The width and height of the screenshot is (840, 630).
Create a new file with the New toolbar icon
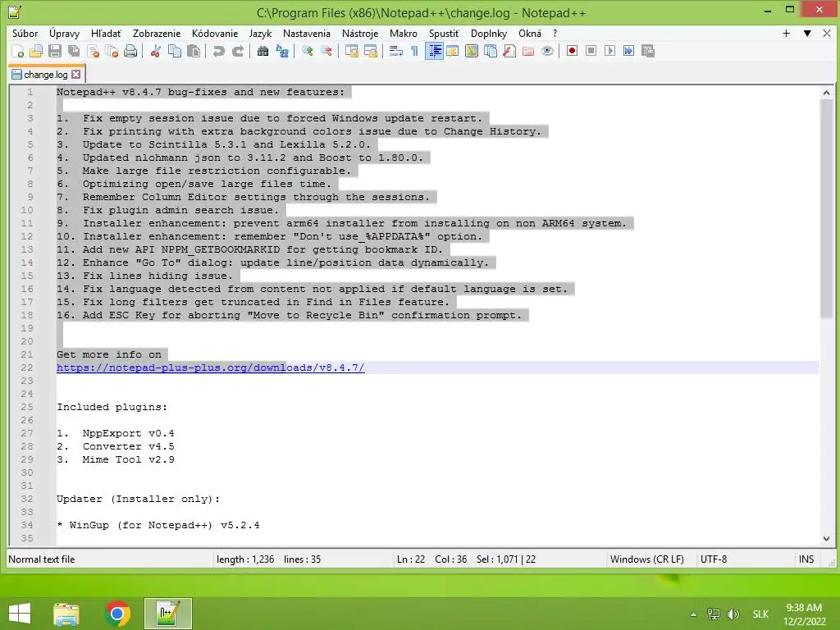(17, 51)
